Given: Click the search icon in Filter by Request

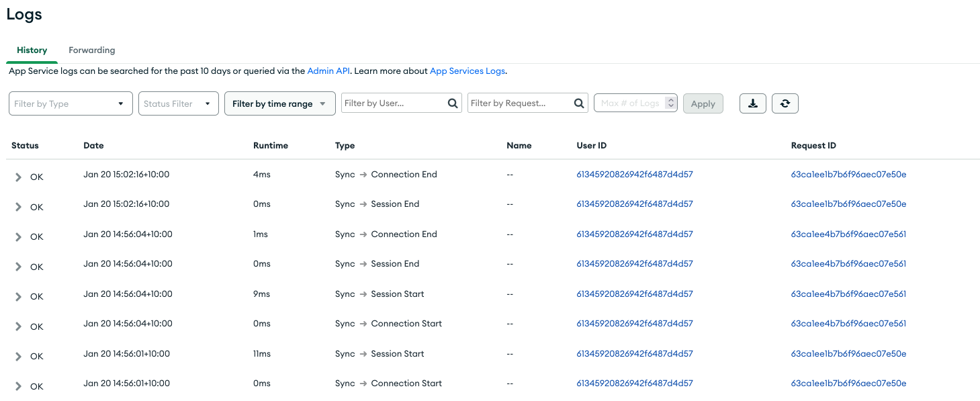Looking at the screenshot, I should pyautogui.click(x=579, y=103).
